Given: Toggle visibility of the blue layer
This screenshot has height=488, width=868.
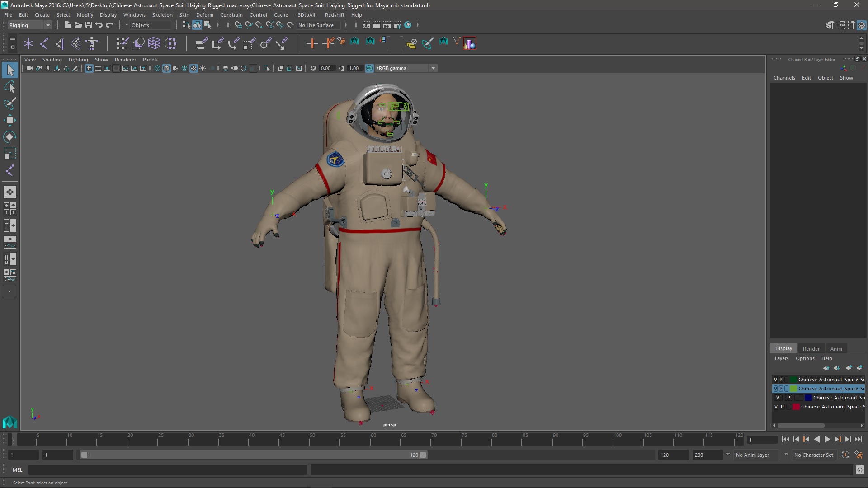Looking at the screenshot, I should click(x=778, y=398).
